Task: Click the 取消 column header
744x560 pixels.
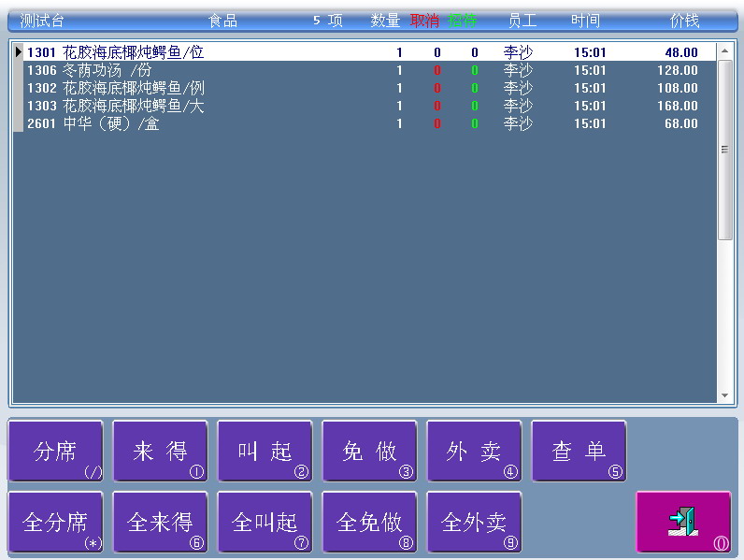Action: (x=424, y=21)
